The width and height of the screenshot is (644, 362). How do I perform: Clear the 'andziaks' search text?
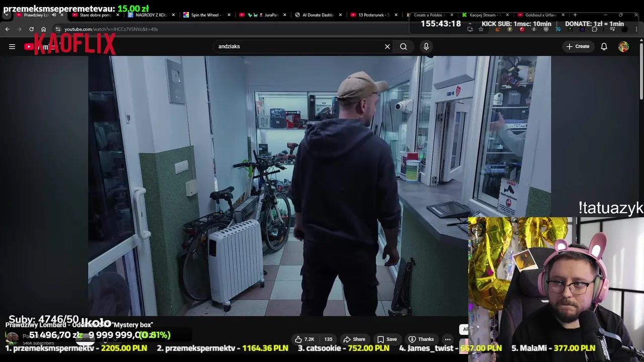point(387,46)
